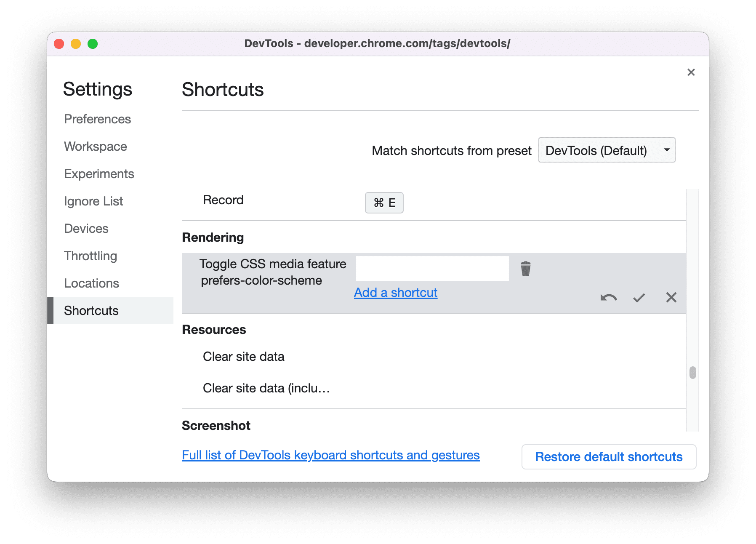Close the Settings dialog
Screen dimensions: 756x544
point(691,72)
